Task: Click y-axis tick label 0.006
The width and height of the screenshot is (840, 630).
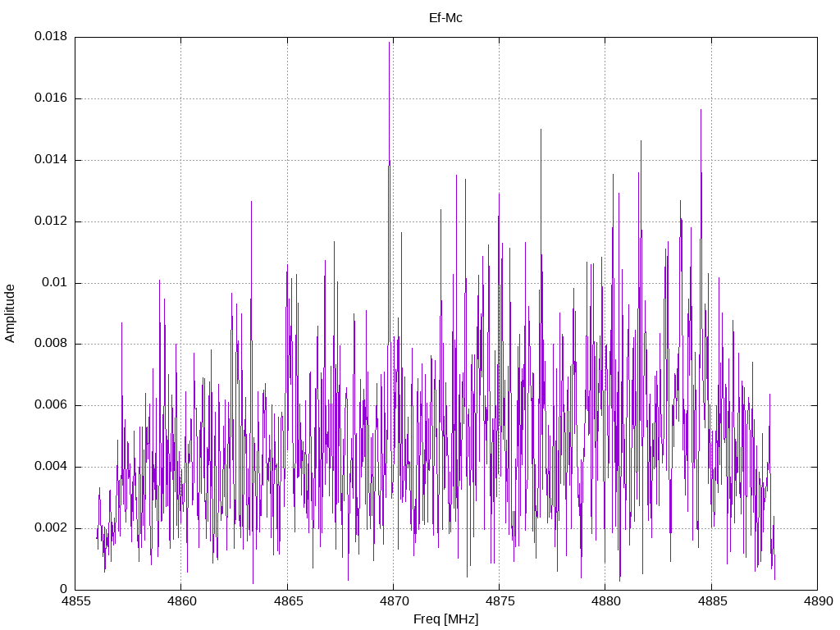Action: click(51, 405)
